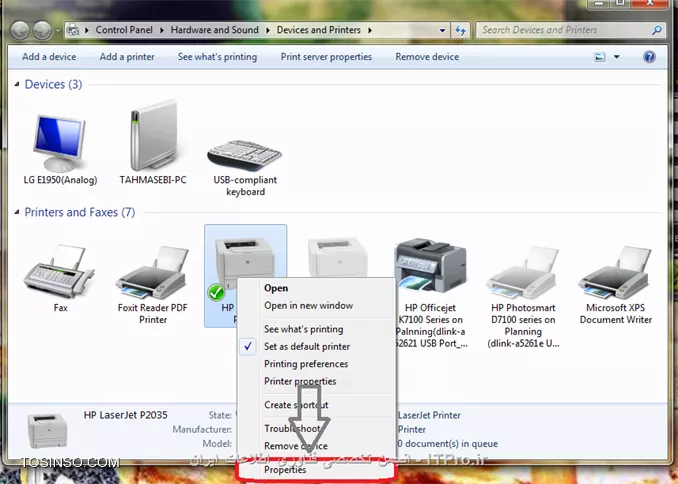Choose Create shortcut from context menu
This screenshot has height=484, width=678.
(317, 405)
